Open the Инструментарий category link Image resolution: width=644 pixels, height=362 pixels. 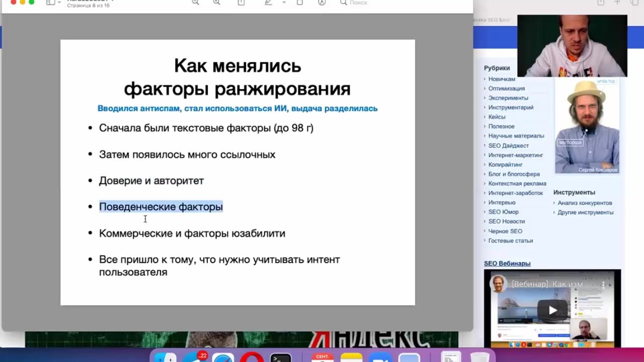click(511, 108)
